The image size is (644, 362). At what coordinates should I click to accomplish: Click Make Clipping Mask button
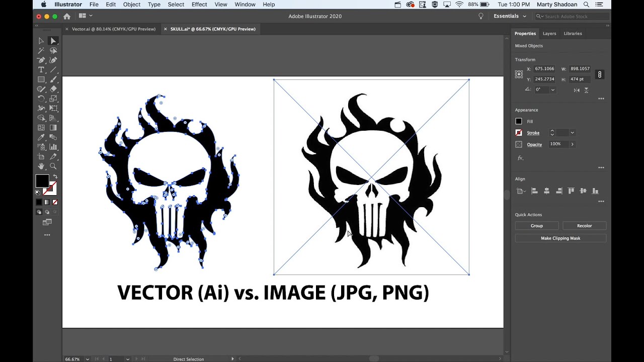[560, 238]
